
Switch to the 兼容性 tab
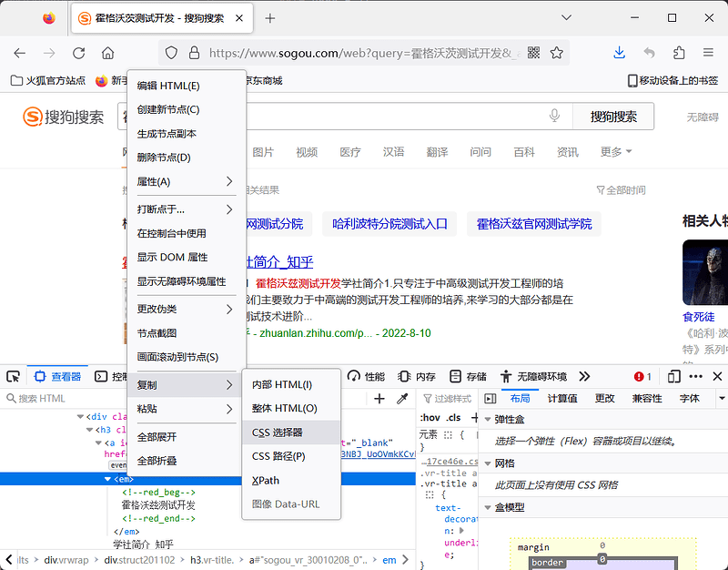(x=647, y=398)
